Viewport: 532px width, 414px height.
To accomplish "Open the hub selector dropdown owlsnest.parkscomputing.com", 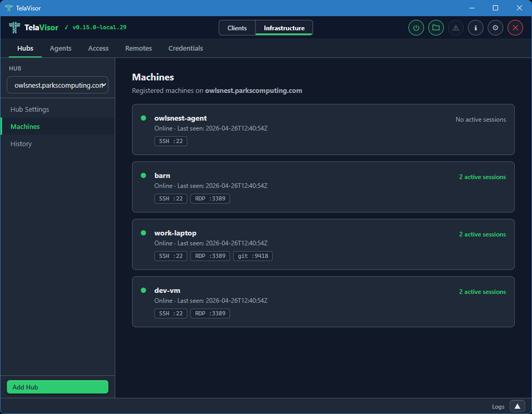I will pyautogui.click(x=58, y=85).
